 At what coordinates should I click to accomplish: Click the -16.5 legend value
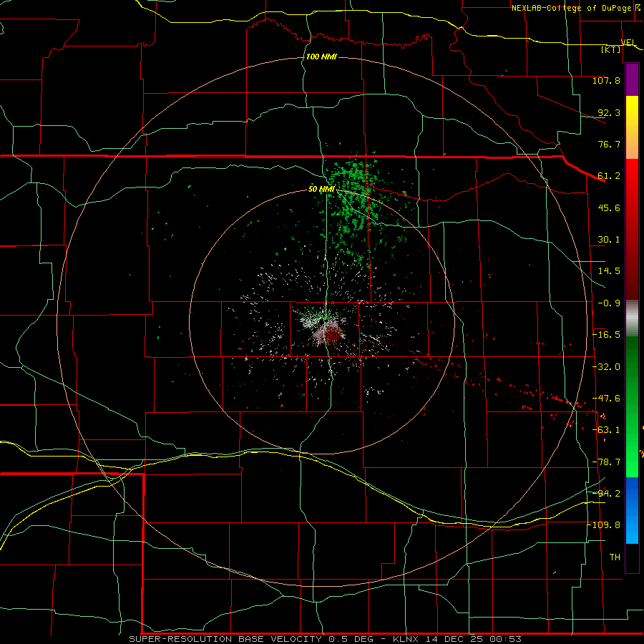[x=606, y=335]
